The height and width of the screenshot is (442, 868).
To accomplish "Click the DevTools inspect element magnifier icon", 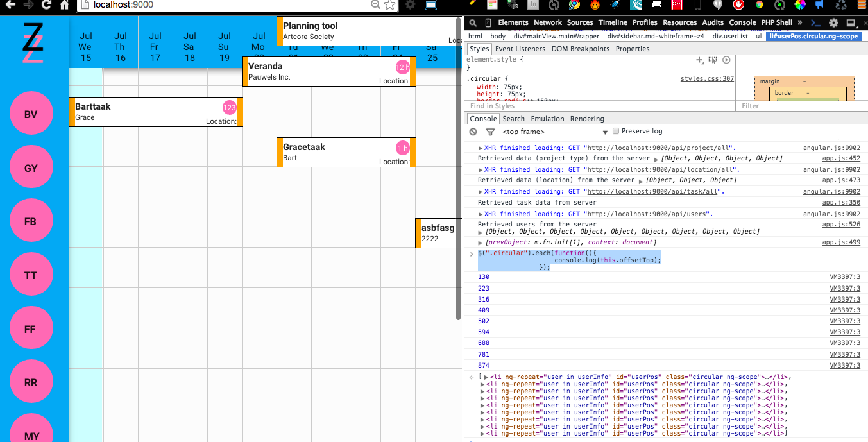I will 472,22.
